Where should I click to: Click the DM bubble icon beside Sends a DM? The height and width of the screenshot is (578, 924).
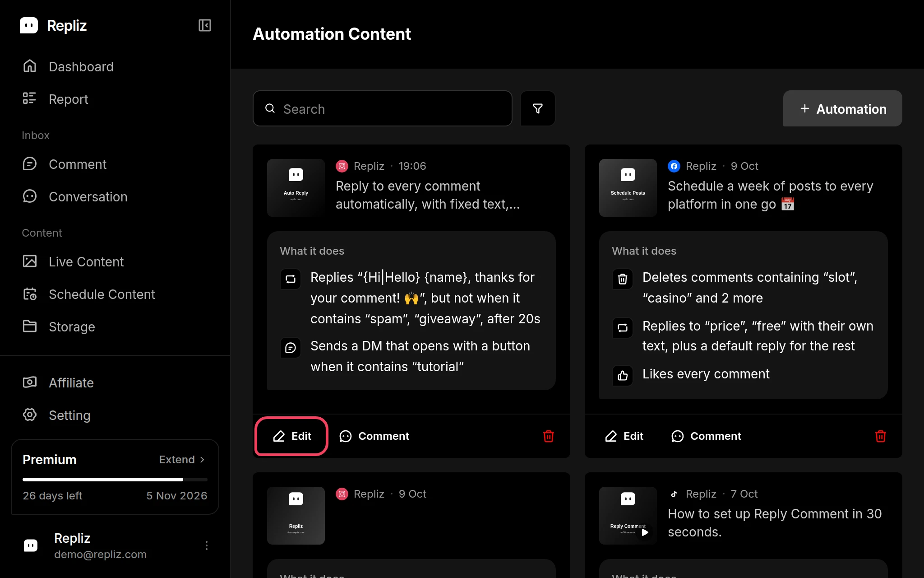tap(291, 347)
